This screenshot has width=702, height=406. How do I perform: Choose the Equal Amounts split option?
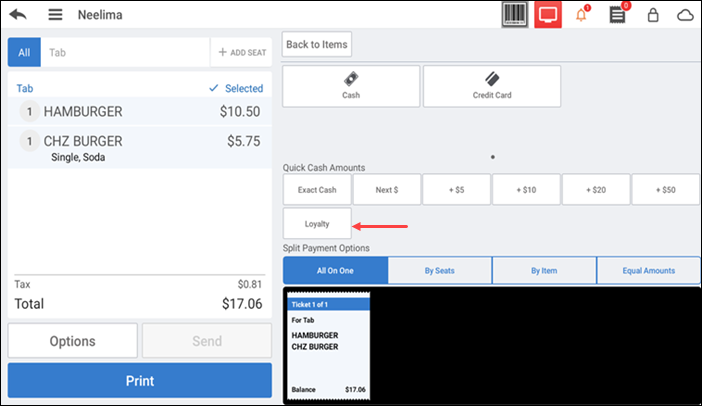[648, 270]
